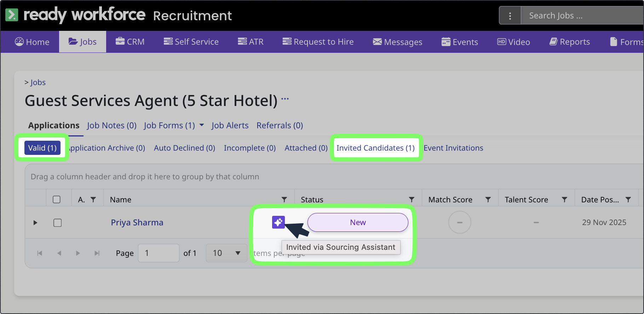
Task: Click the Page number input field
Action: pos(159,253)
